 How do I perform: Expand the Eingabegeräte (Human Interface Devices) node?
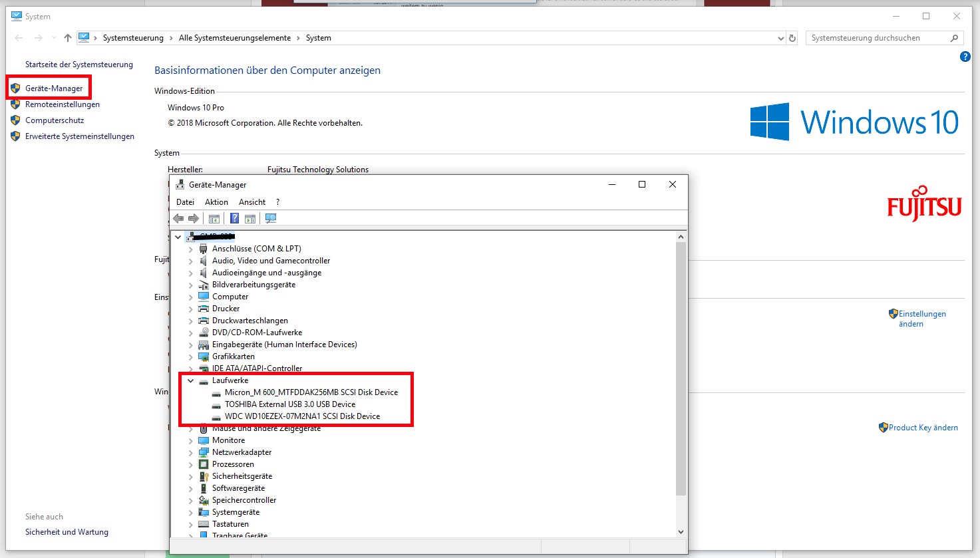click(x=191, y=345)
